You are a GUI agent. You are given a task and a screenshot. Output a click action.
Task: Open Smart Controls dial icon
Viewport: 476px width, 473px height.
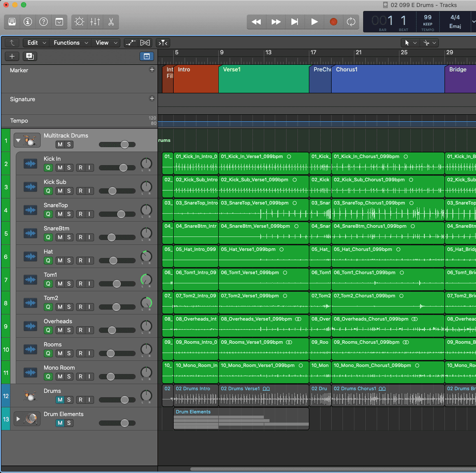(x=79, y=22)
